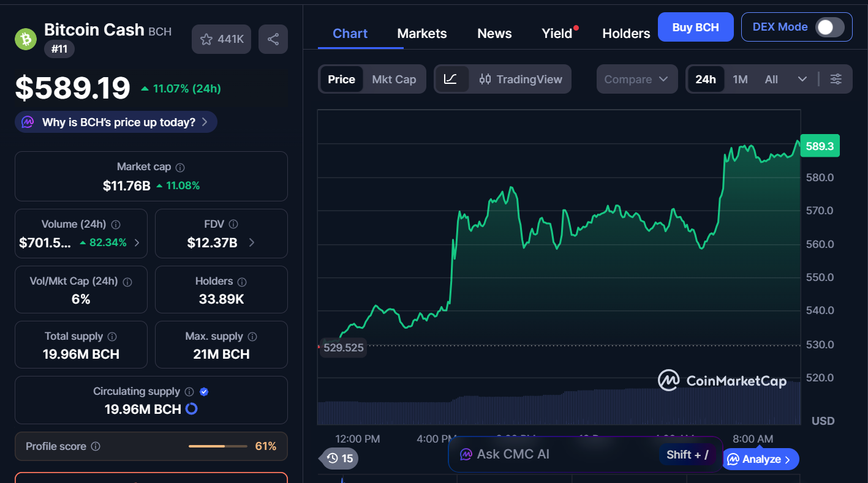Image resolution: width=868 pixels, height=483 pixels.
Task: Toggle DEX Mode on
Action: click(x=829, y=27)
